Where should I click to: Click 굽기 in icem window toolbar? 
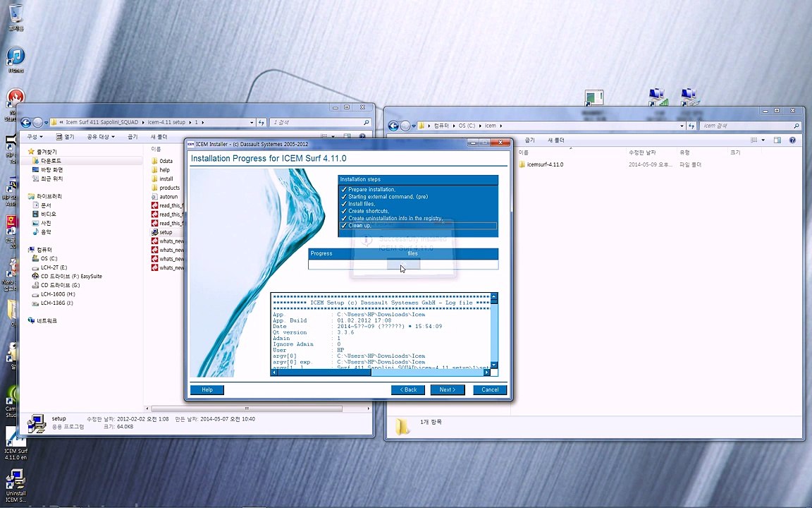(530, 140)
